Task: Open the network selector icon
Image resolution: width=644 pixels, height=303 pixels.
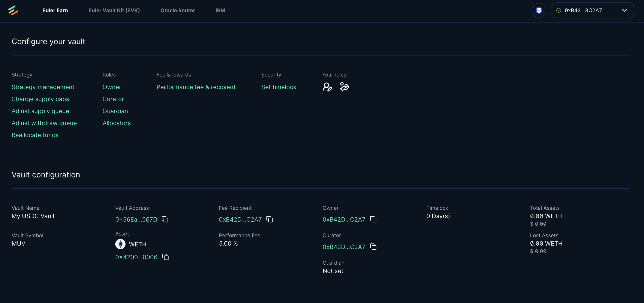Action: [539, 10]
